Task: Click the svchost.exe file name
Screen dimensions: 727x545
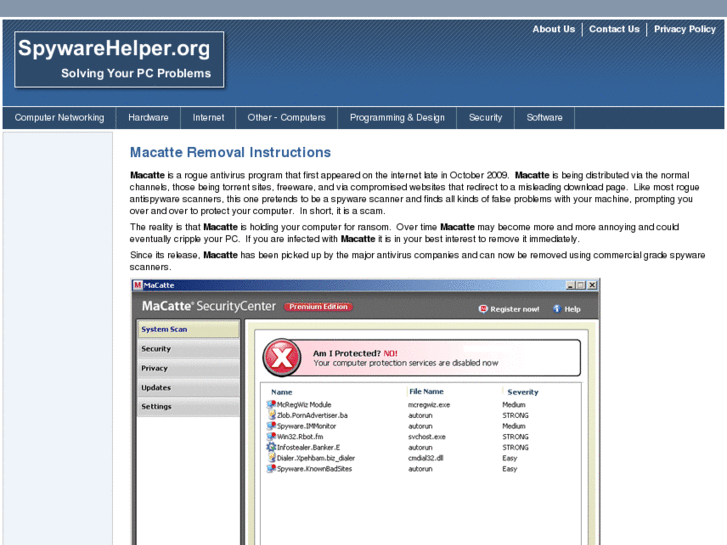Action: [x=427, y=436]
